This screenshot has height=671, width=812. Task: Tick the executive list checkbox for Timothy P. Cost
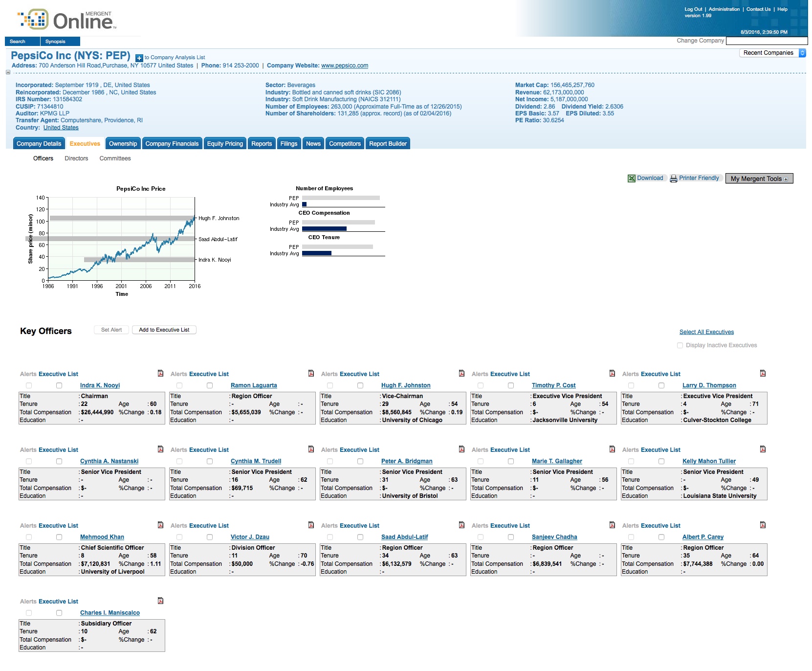[511, 386]
